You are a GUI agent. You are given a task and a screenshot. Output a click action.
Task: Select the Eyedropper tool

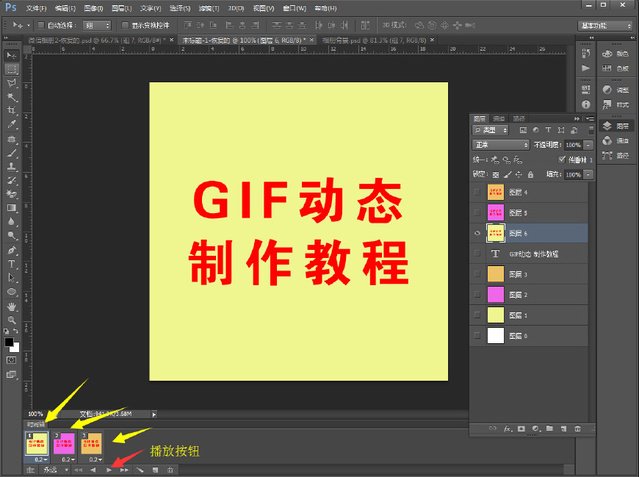[x=11, y=124]
